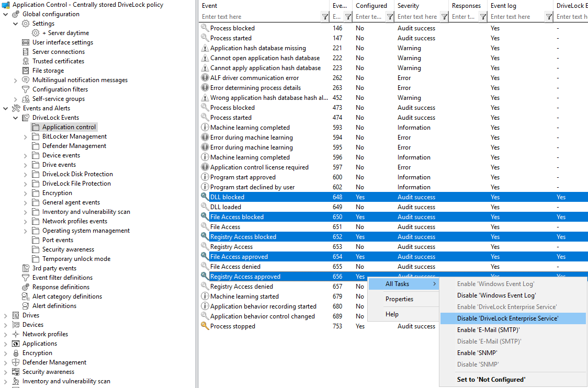This screenshot has width=588, height=388.
Task: Click the Server connections icon
Action: pos(26,52)
